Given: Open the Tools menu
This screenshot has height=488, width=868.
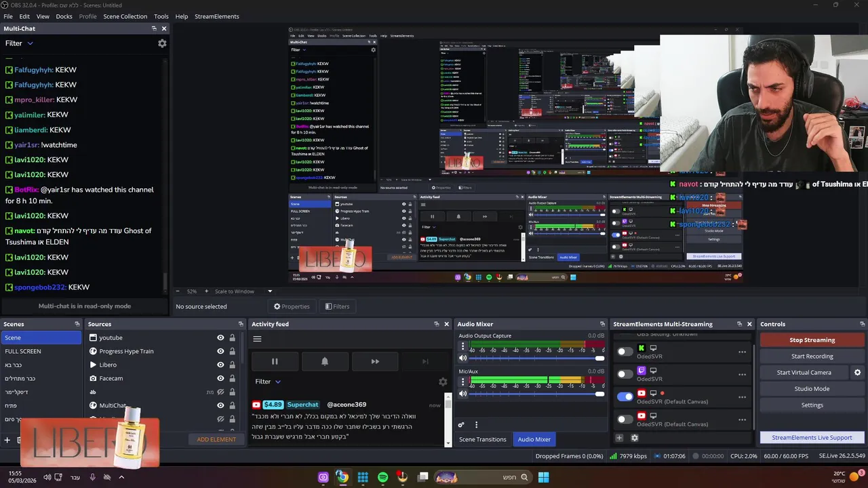Looking at the screenshot, I should [x=161, y=16].
